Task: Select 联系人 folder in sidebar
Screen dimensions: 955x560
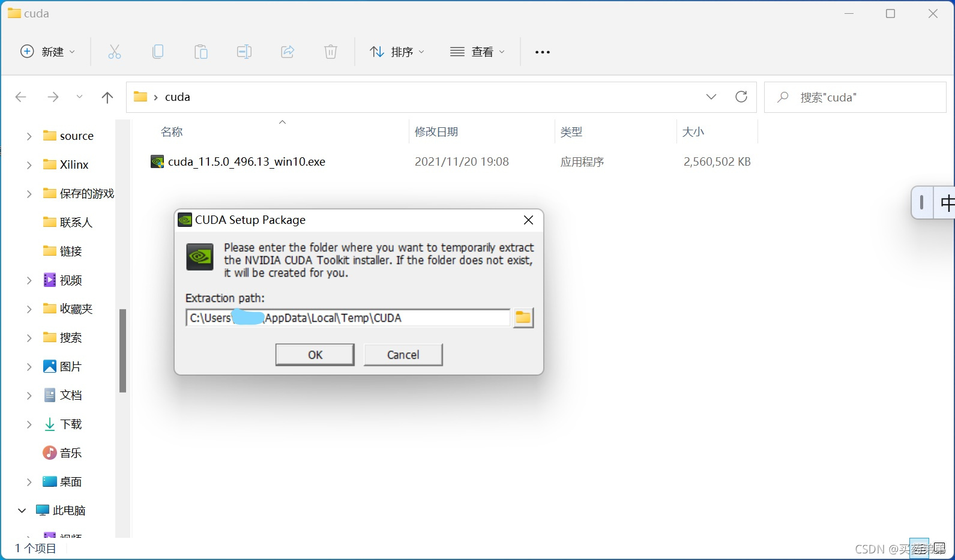Action: point(68,223)
